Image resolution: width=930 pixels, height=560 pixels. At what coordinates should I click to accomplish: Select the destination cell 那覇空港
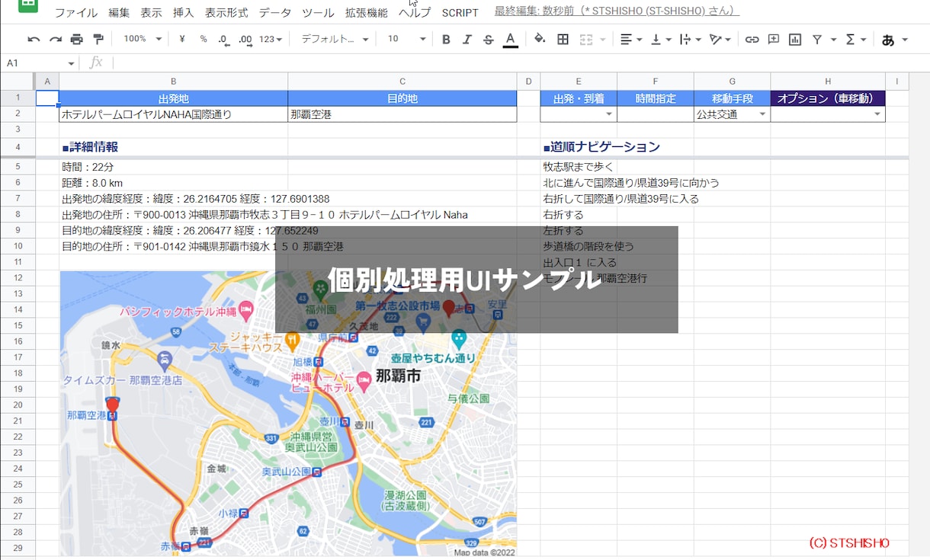click(x=402, y=114)
